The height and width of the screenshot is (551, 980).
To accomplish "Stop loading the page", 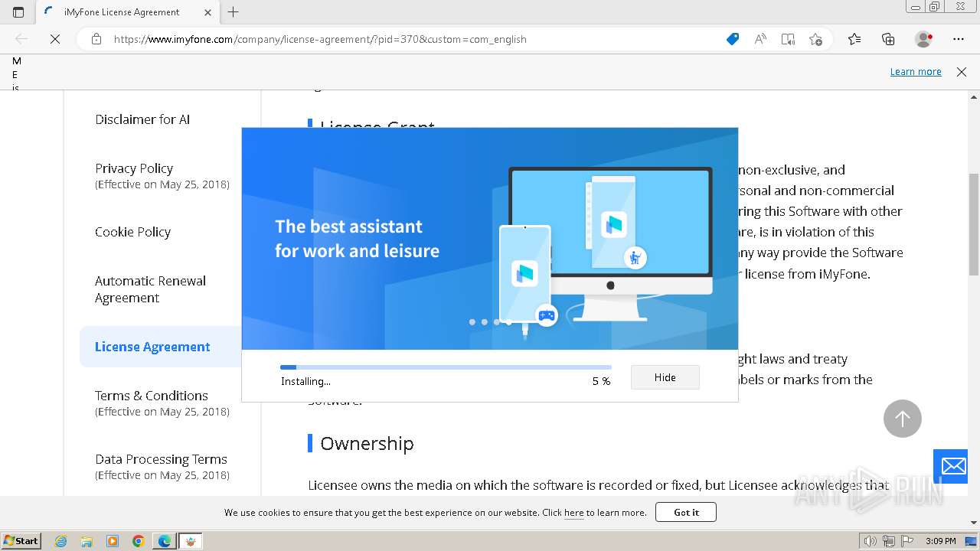I will click(x=55, y=39).
